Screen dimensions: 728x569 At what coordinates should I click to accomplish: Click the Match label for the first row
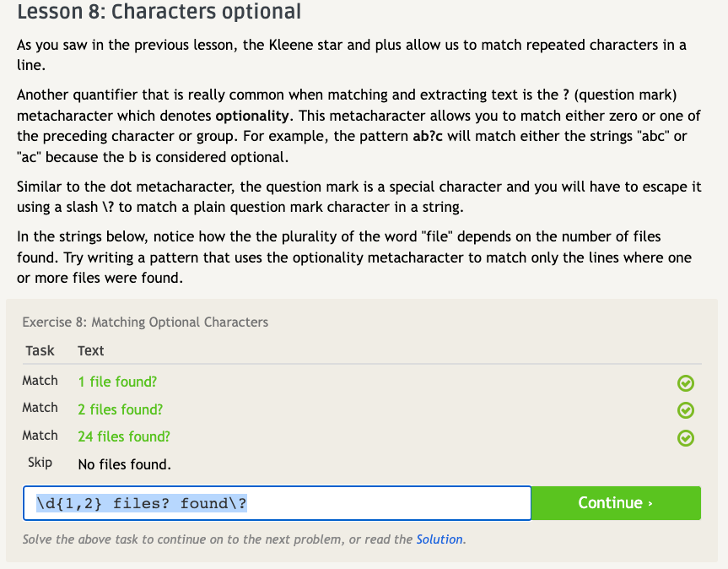coord(40,381)
